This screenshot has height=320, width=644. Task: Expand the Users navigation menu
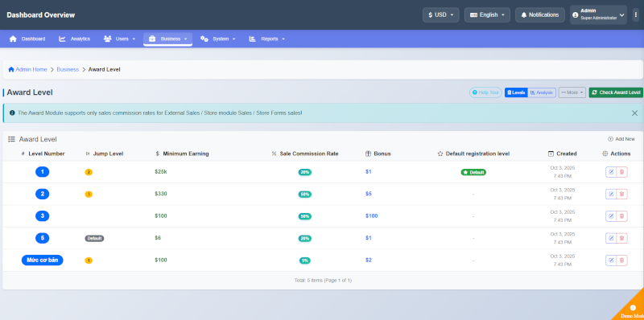[x=119, y=39]
